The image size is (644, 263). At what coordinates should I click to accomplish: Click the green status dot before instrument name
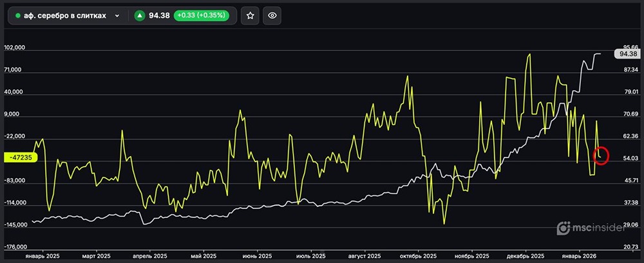pos(18,15)
